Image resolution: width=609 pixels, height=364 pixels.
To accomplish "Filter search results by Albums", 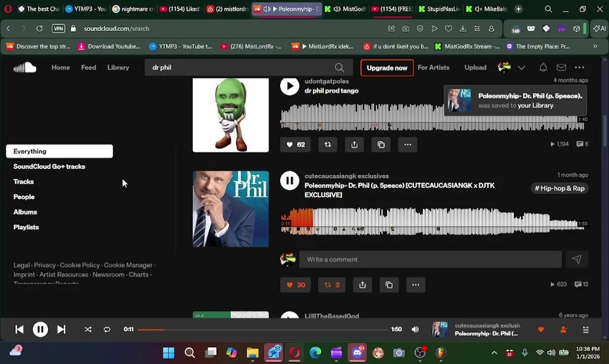I will (x=25, y=212).
